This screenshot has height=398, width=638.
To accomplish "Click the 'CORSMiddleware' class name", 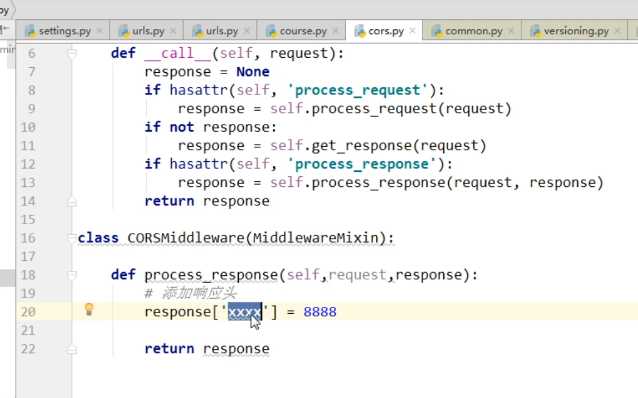I will (x=186, y=238).
